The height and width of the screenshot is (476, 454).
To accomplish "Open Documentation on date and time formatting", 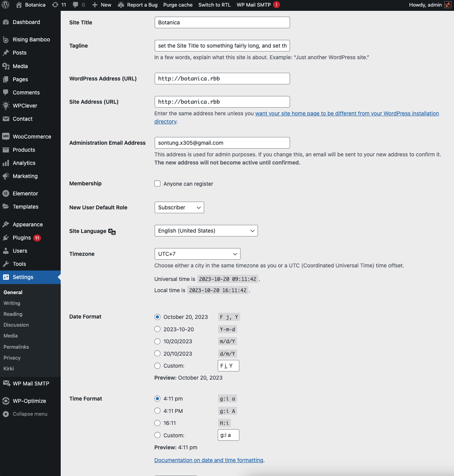I will click(209, 460).
